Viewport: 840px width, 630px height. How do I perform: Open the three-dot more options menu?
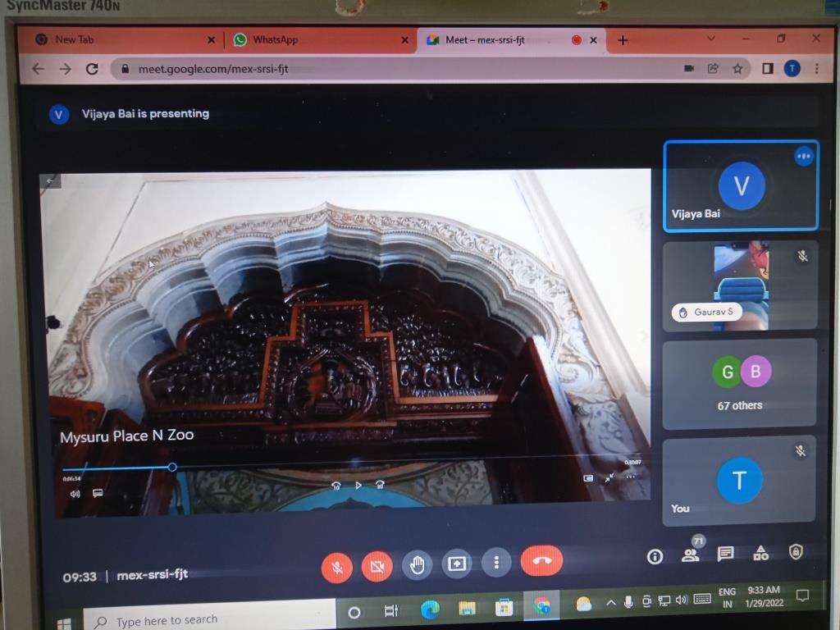tap(496, 563)
